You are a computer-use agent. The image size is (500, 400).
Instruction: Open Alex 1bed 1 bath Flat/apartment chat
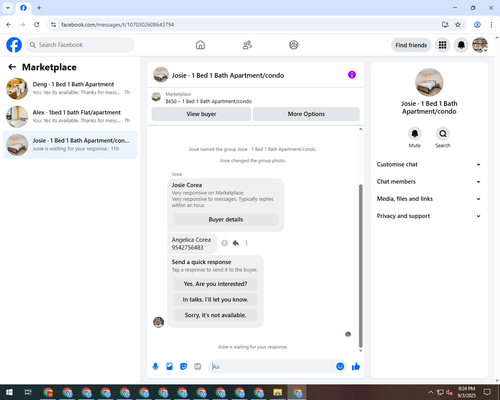(x=70, y=117)
